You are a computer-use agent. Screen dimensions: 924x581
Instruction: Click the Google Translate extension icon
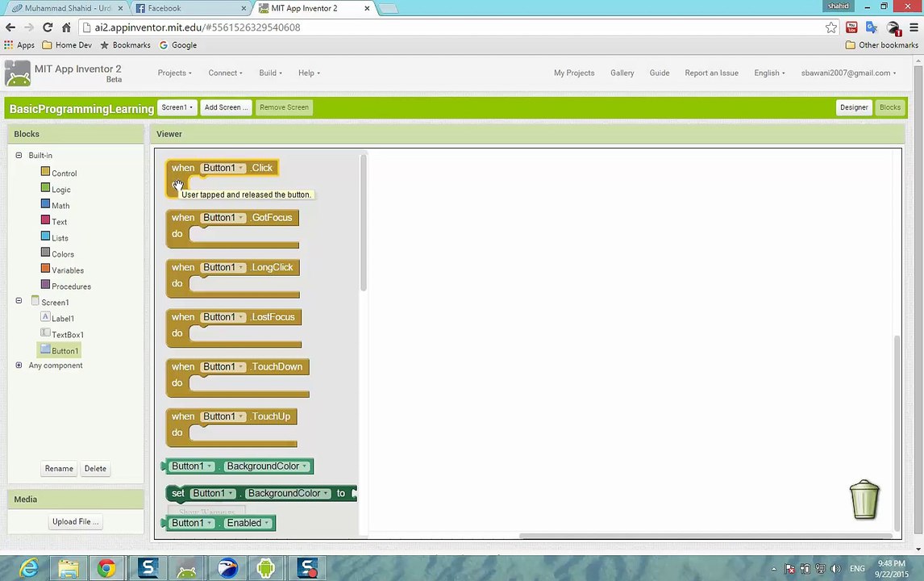[x=872, y=27]
